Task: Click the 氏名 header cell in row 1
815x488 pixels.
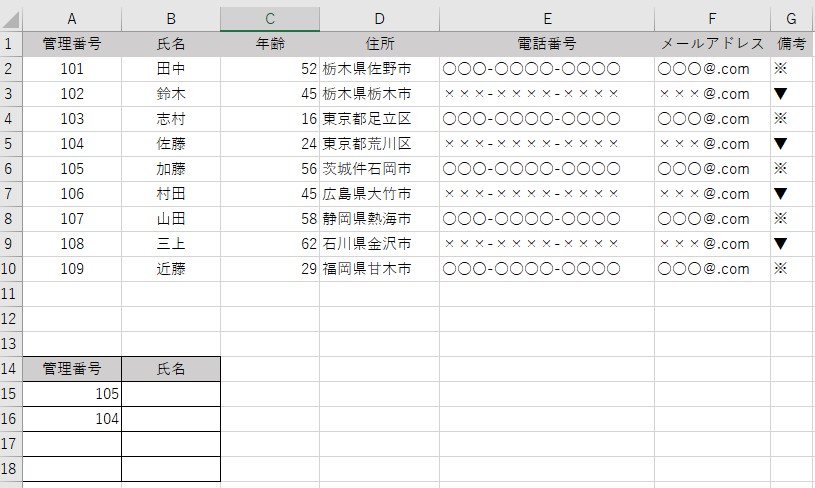Action: 171,44
